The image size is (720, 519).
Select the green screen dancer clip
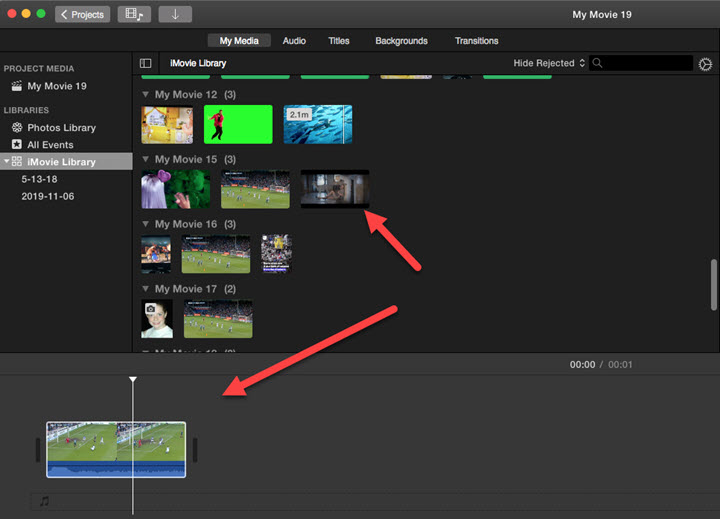pyautogui.click(x=238, y=124)
